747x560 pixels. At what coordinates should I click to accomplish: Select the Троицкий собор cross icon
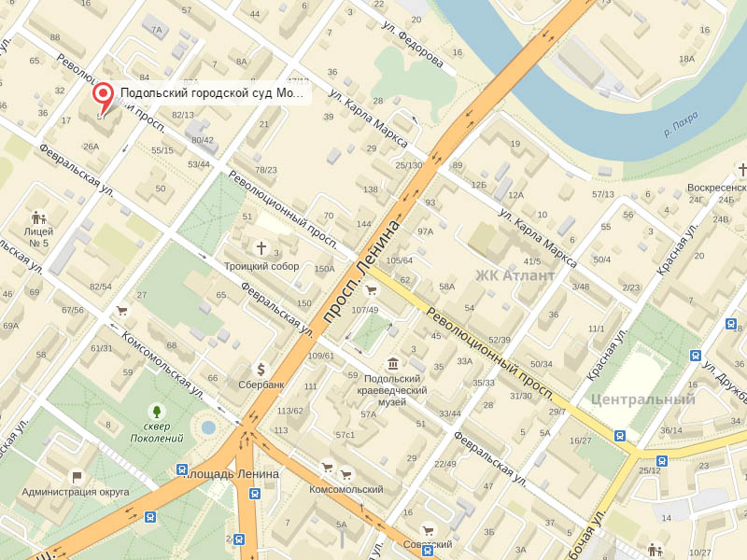point(261,248)
